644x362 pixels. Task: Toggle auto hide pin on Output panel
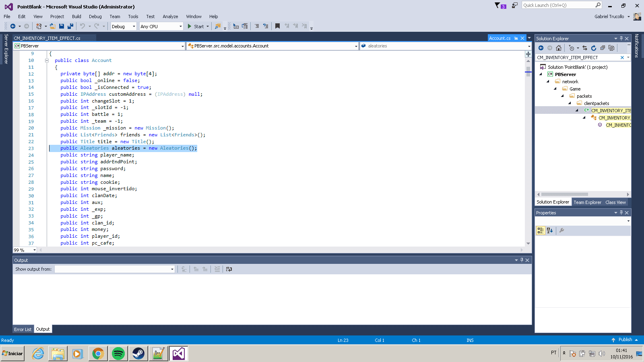[x=522, y=260]
